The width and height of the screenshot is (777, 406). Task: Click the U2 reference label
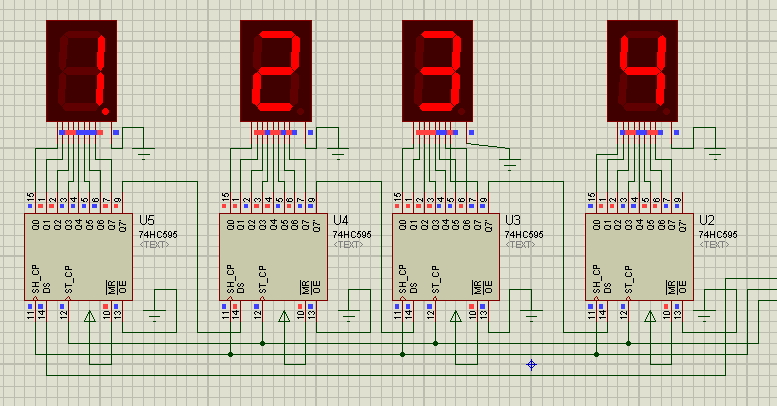click(x=707, y=221)
